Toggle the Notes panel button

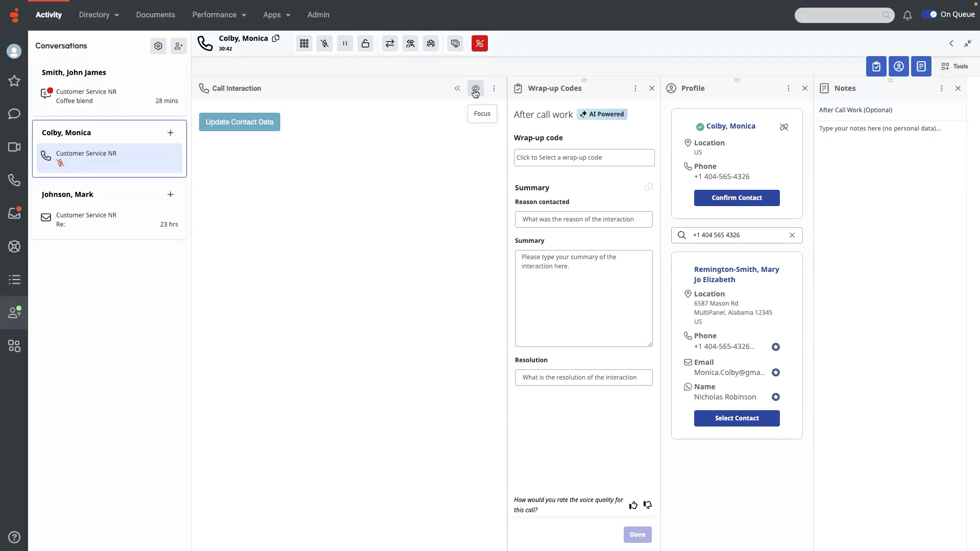(x=921, y=66)
